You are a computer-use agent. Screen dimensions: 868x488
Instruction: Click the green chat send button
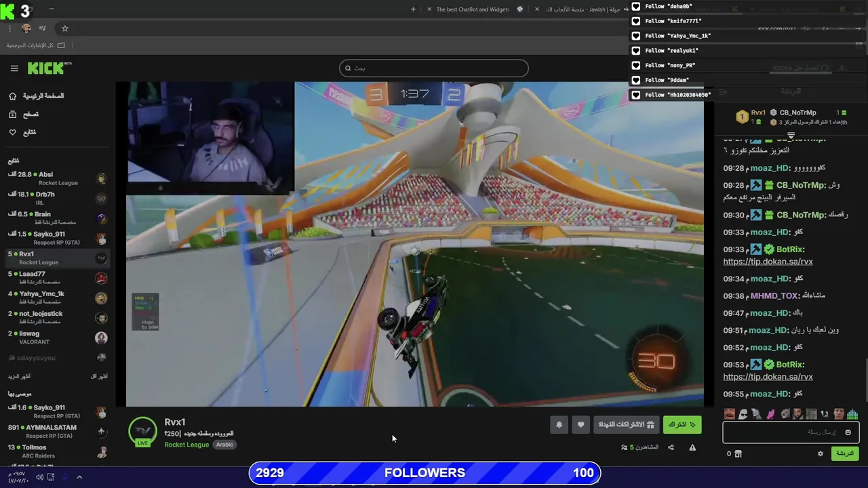point(845,453)
